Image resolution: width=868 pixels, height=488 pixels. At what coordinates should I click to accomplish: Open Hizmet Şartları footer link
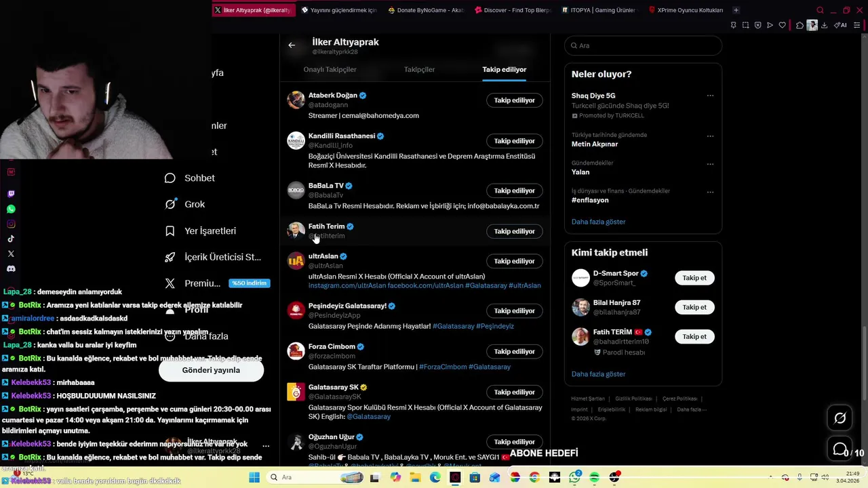(587, 399)
